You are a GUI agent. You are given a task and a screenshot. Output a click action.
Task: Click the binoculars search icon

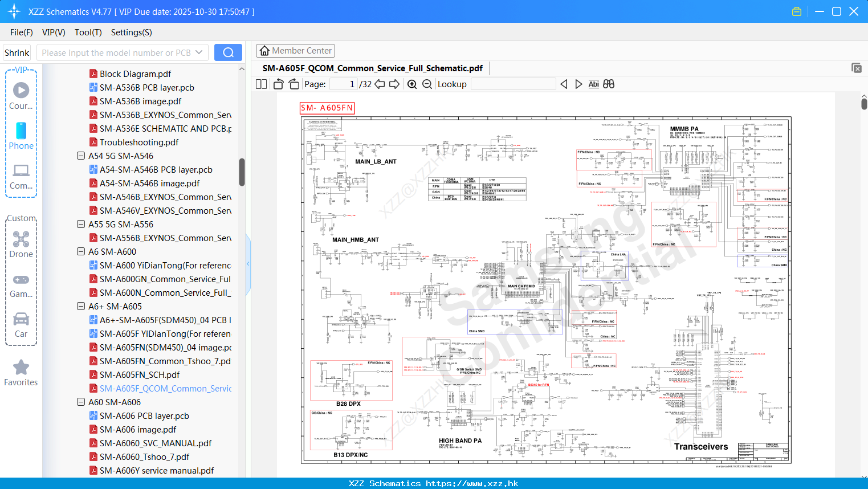pyautogui.click(x=609, y=84)
